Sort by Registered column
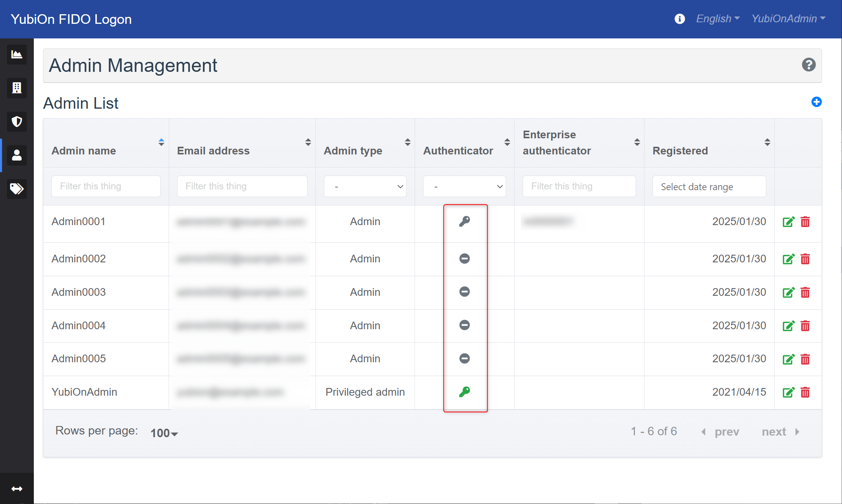 coord(767,142)
